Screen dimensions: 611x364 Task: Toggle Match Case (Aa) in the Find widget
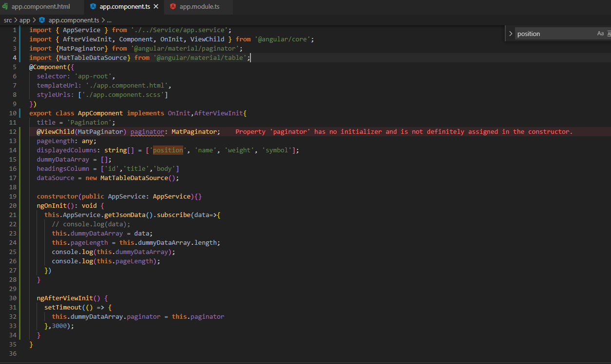600,34
